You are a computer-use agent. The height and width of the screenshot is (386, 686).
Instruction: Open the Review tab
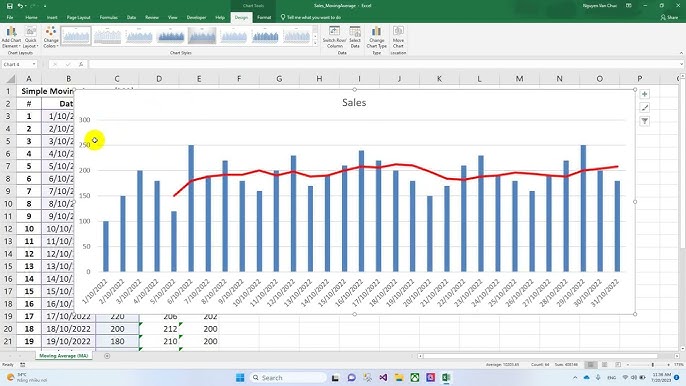[x=152, y=18]
